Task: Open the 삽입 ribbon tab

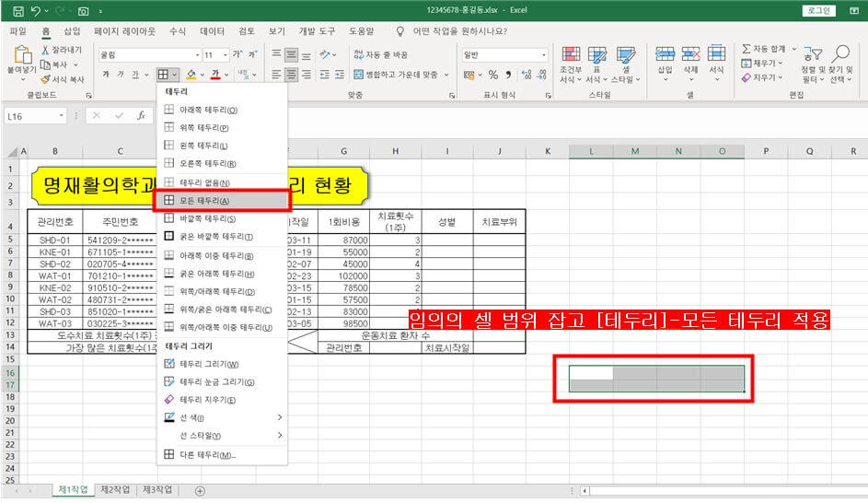Action: click(x=72, y=31)
